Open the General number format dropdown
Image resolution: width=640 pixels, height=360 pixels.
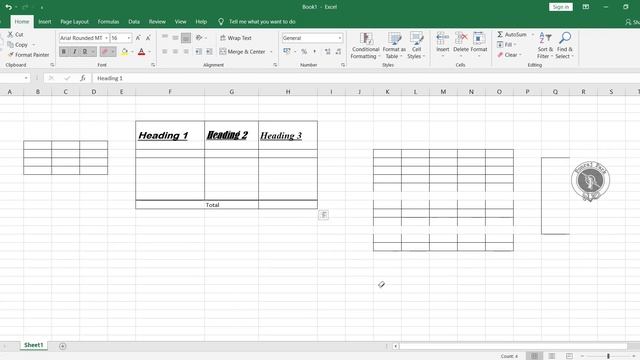tap(340, 38)
